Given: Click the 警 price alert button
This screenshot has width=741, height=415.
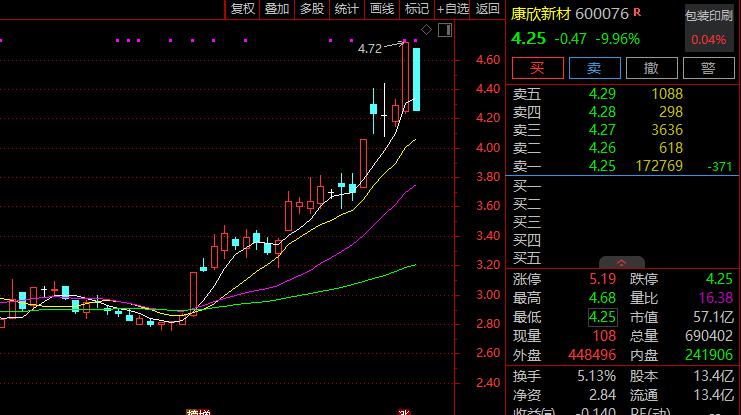Looking at the screenshot, I should pos(708,68).
